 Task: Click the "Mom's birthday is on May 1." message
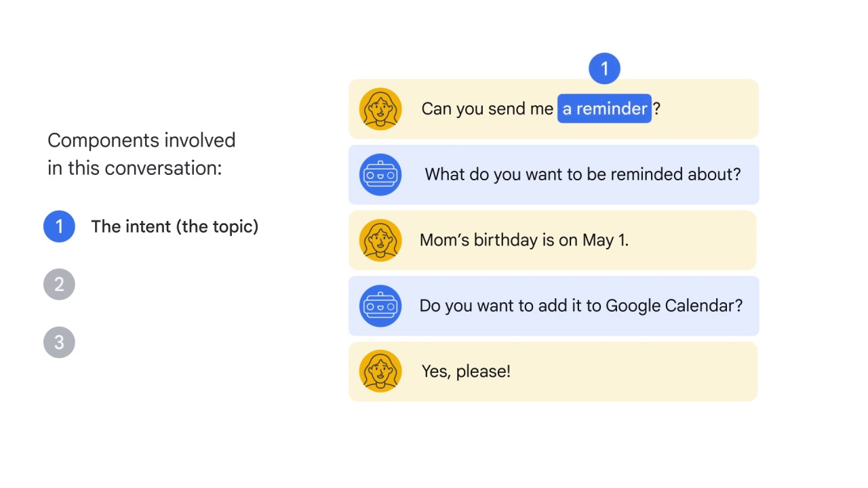524,240
